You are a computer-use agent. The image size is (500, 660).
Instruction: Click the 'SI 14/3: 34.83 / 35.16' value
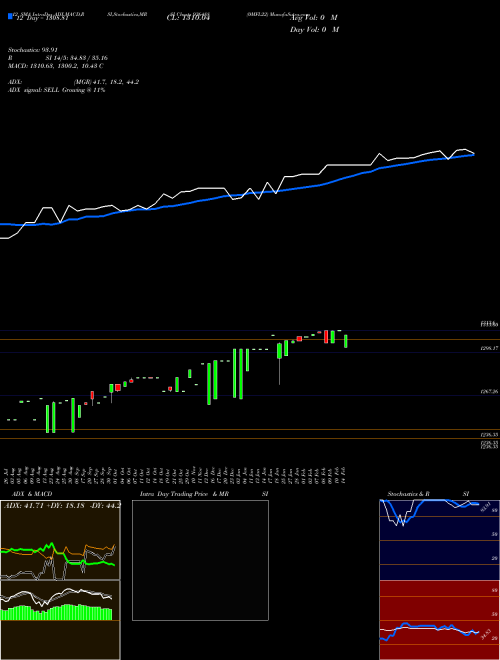pyautogui.click(x=77, y=58)
